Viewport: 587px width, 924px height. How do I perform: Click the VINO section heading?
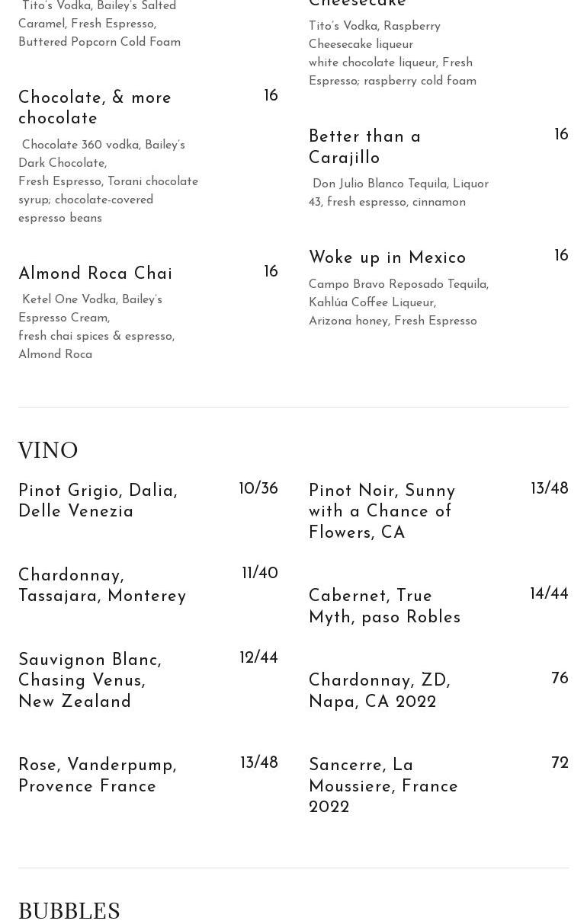48,451
